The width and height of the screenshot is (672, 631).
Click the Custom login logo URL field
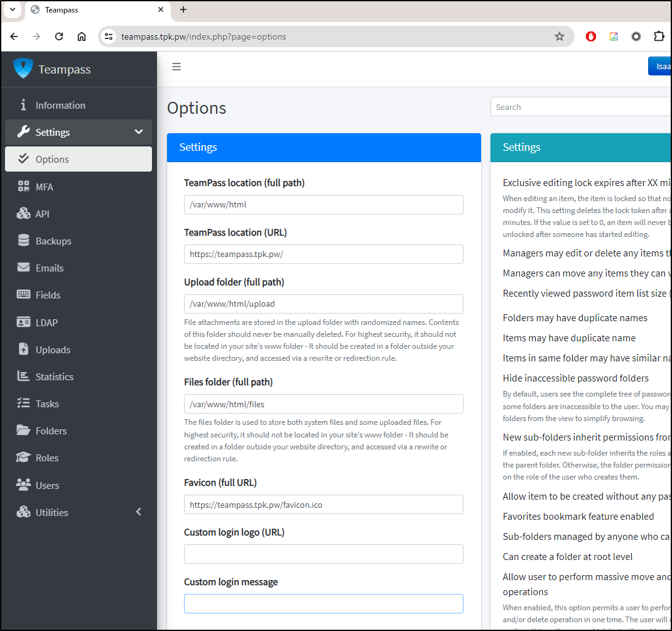tap(323, 554)
